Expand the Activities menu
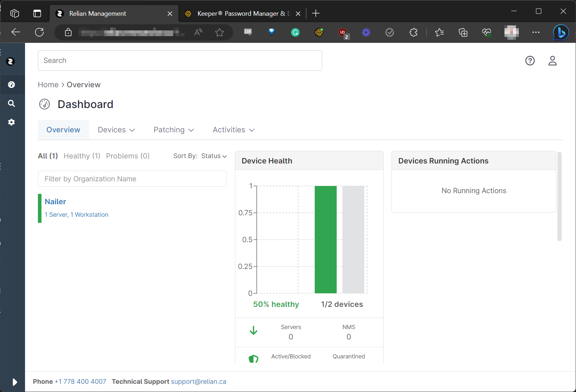This screenshot has width=576, height=392. click(233, 130)
